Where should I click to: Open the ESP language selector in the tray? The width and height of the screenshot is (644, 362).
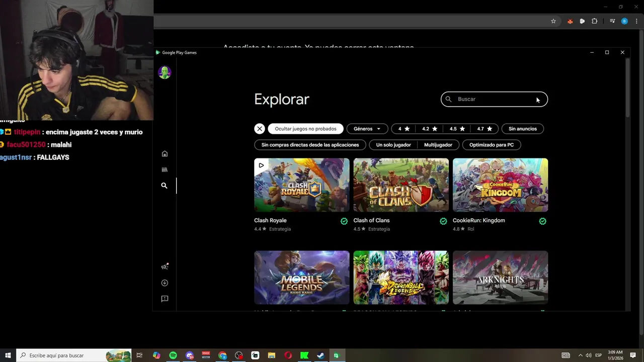click(599, 355)
